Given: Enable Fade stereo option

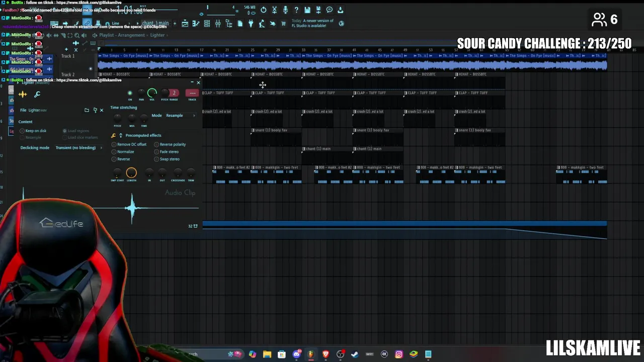Looking at the screenshot, I should [167, 152].
